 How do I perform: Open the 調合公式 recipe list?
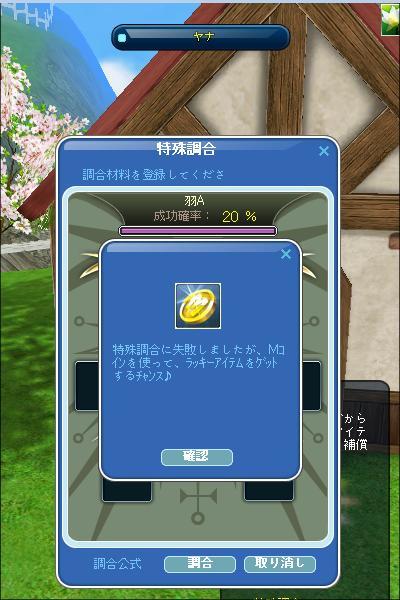coord(118,564)
